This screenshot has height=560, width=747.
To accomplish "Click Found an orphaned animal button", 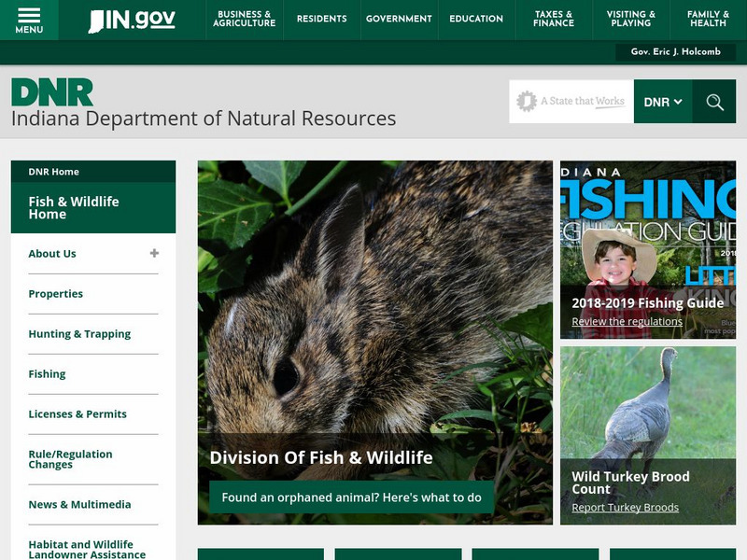I will tap(351, 497).
